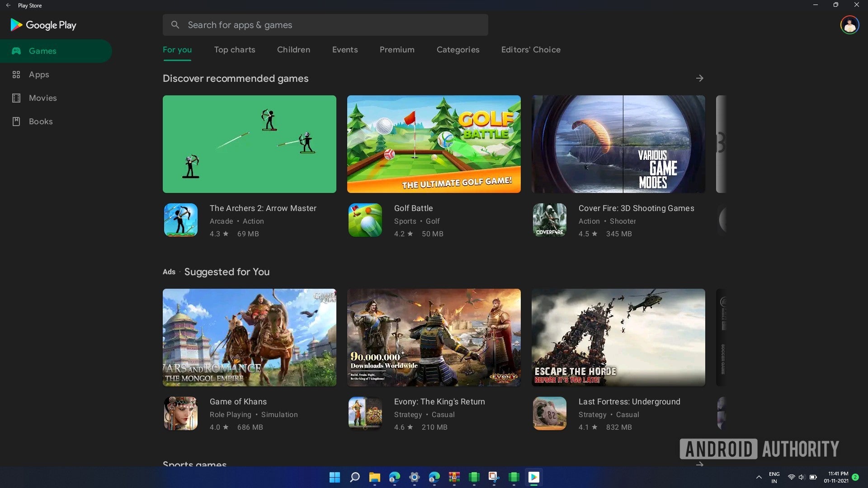Expand the Events tab section
The width and height of the screenshot is (868, 488).
coord(345,49)
